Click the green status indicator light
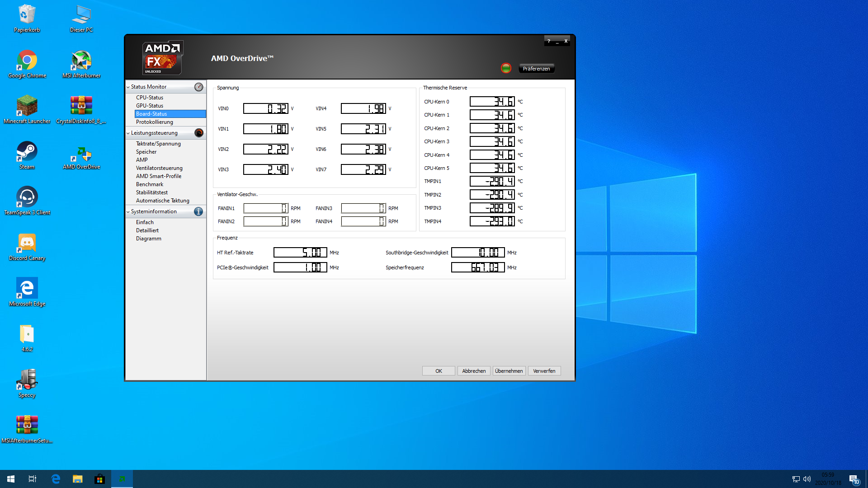This screenshot has height=488, width=868. 506,68
